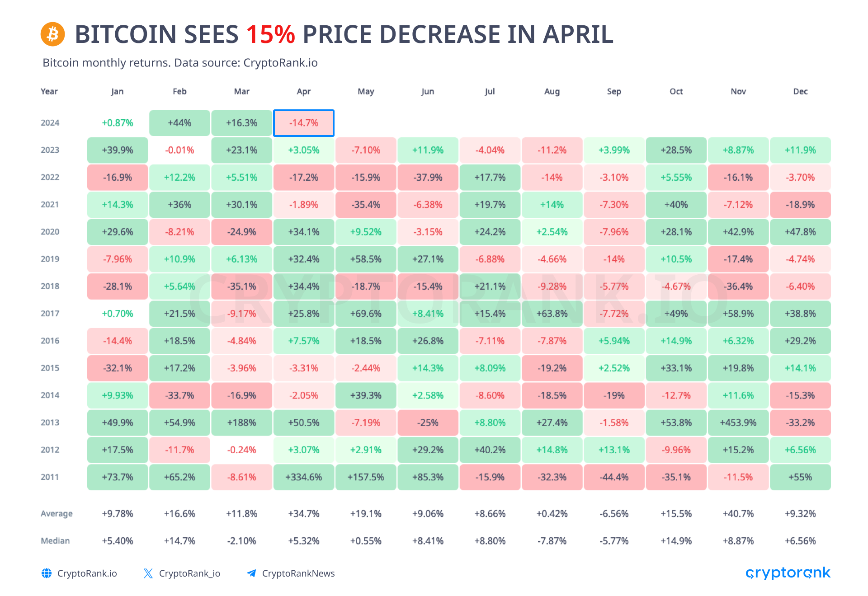This screenshot has height=596, width=868.
Task: Select the highlighted April 2024 -14.7% cell
Action: (304, 123)
